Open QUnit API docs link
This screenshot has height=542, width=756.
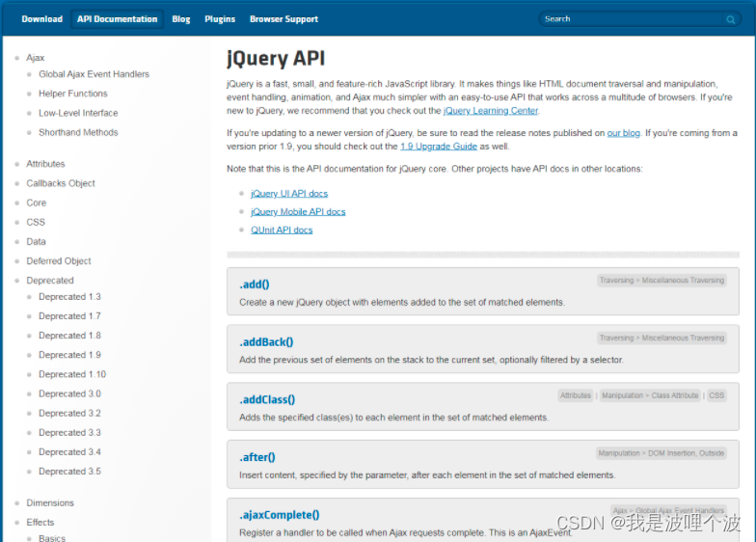coord(282,230)
